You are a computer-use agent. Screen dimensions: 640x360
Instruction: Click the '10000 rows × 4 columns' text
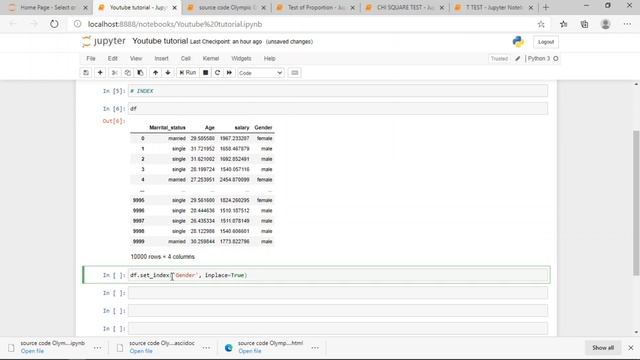pyautogui.click(x=162, y=257)
